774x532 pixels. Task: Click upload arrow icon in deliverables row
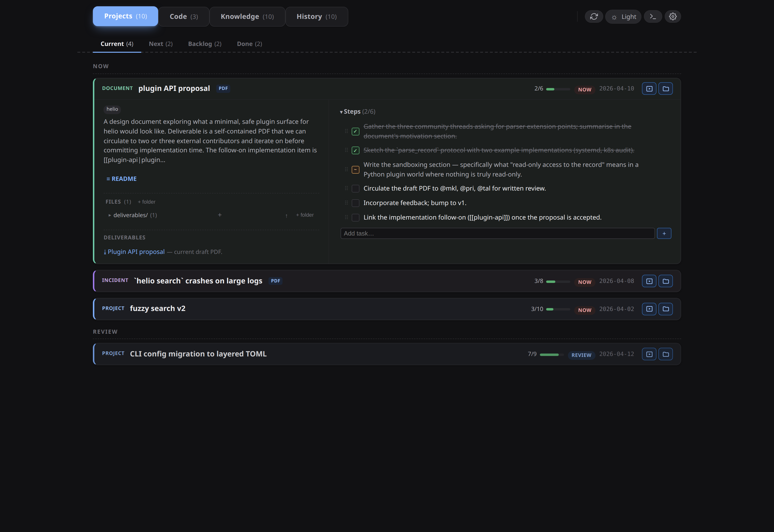point(286,216)
